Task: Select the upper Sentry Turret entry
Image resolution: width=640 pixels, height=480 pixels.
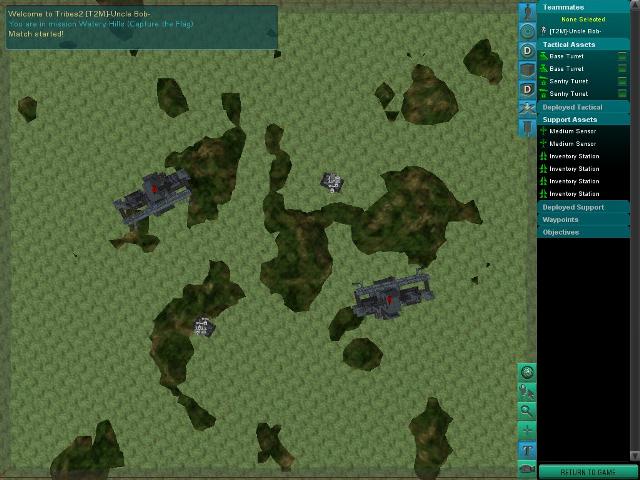Action: click(583, 81)
